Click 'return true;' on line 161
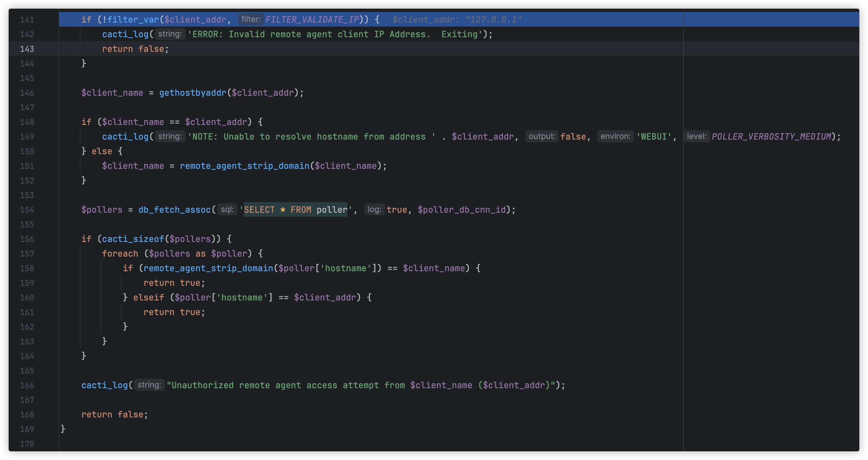 174,312
